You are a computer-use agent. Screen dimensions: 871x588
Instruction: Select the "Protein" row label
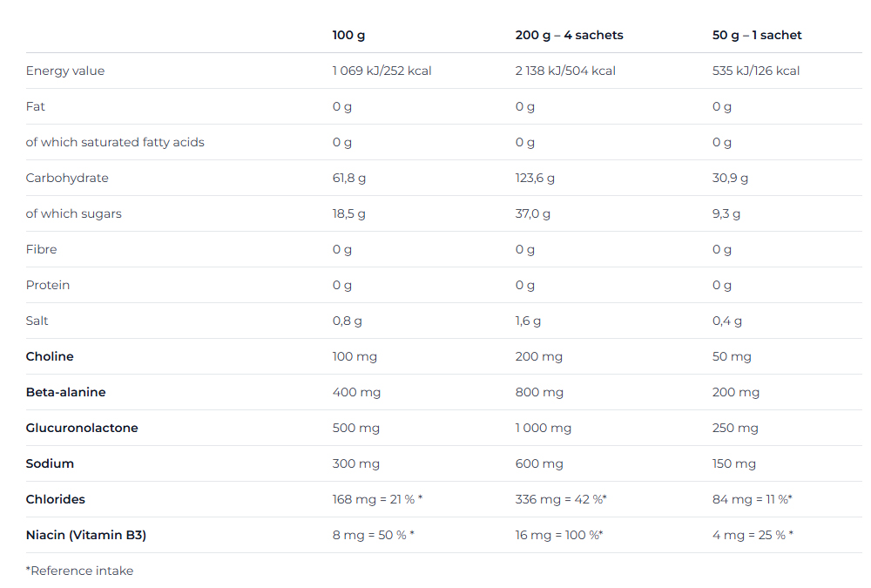click(x=48, y=286)
